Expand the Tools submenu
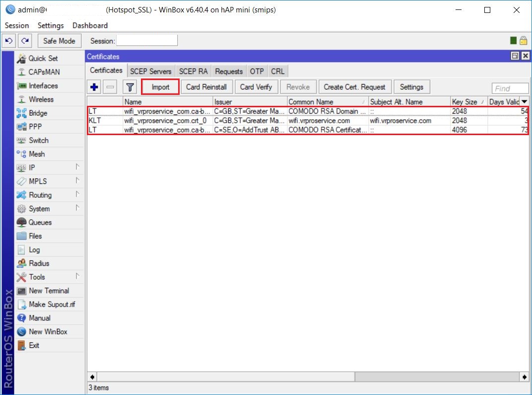Viewport: 532px width, 395px height. (78, 276)
